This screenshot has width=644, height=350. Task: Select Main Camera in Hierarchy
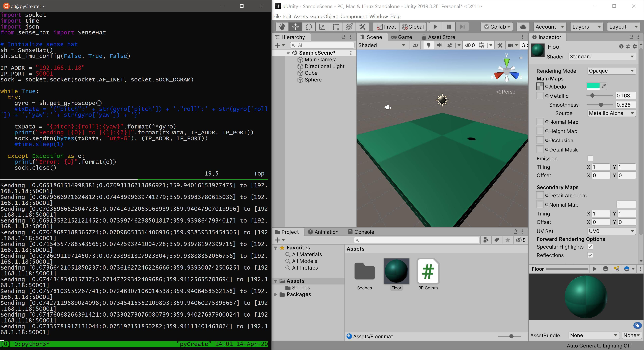[321, 60]
